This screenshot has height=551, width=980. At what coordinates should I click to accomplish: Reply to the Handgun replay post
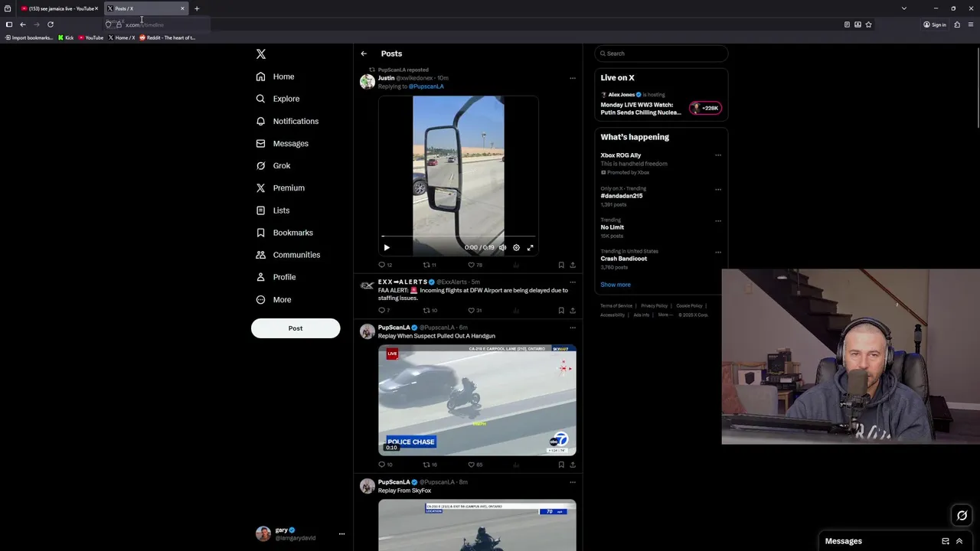(x=385, y=465)
